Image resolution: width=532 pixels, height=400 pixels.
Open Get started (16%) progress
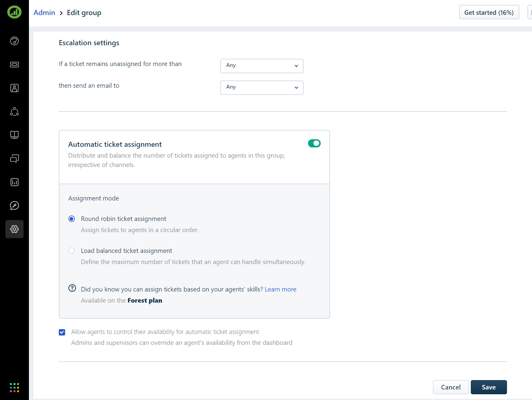[489, 12]
